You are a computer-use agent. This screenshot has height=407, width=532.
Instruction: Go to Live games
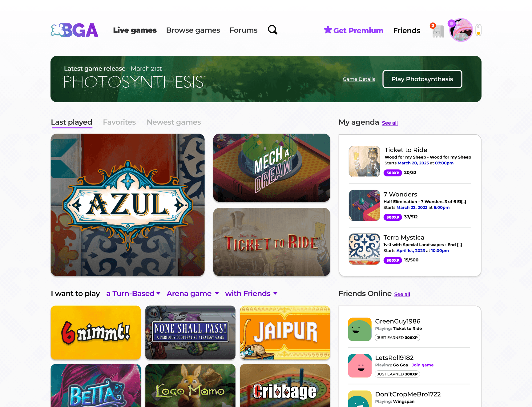tap(135, 30)
